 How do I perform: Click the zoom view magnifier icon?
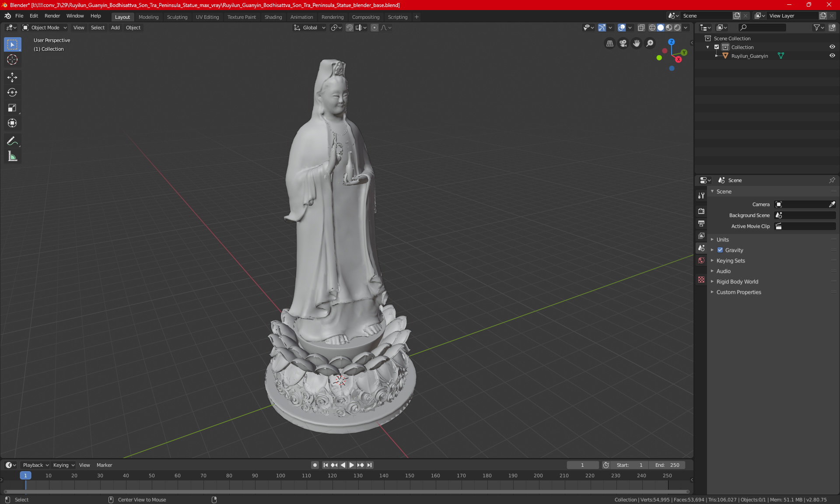tap(650, 43)
